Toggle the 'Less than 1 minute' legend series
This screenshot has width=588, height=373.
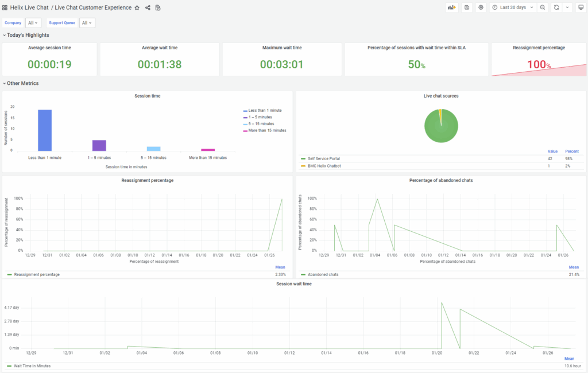265,110
